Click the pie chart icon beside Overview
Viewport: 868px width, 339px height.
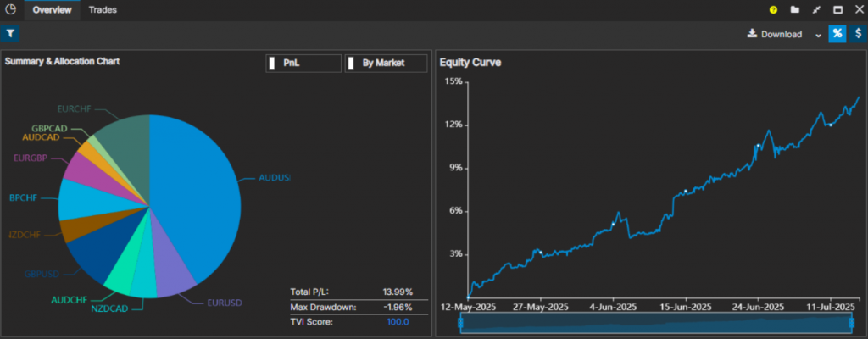(x=10, y=9)
